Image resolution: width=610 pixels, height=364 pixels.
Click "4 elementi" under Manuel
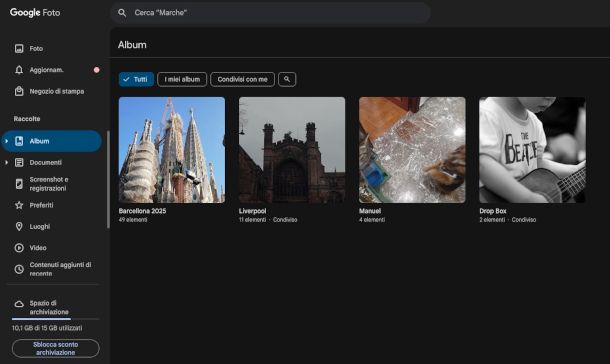tap(372, 220)
